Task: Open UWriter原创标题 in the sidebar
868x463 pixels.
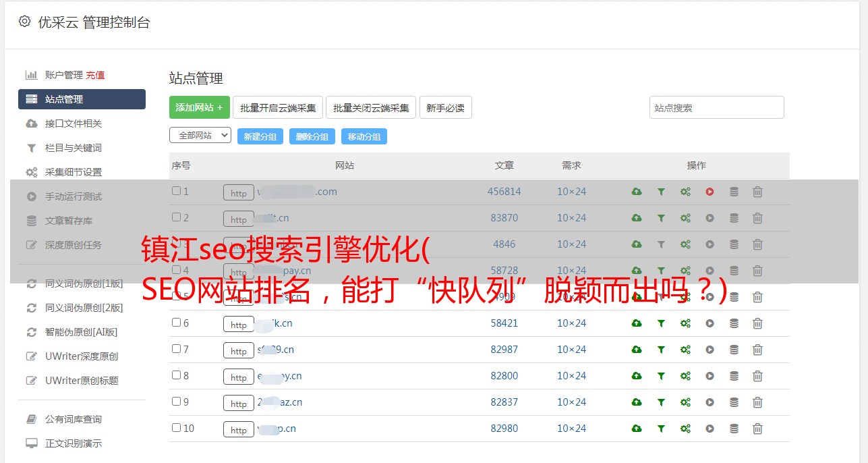Action: (82, 381)
